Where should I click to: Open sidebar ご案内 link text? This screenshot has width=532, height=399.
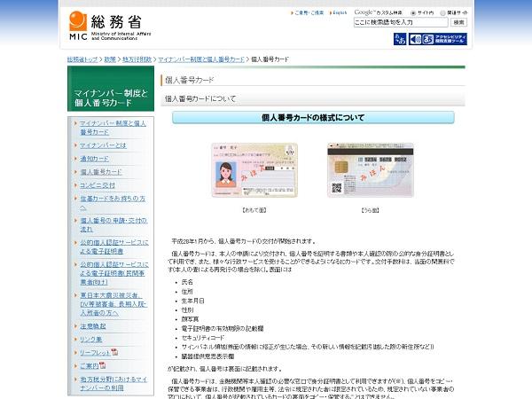tap(90, 366)
